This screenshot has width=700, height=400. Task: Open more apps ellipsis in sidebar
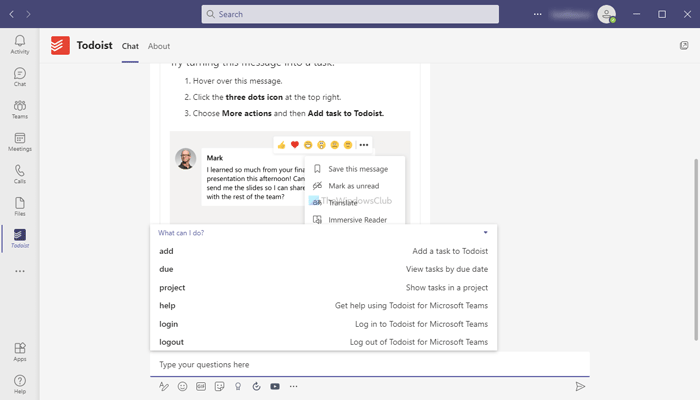(x=20, y=271)
